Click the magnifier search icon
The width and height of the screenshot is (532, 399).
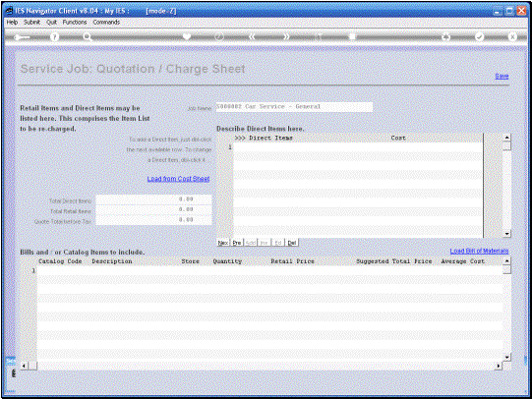click(88, 37)
